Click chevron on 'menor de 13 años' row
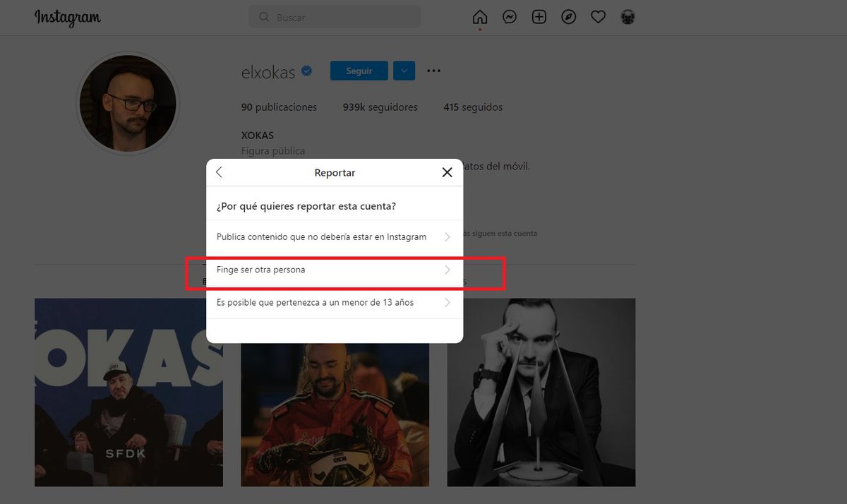The image size is (847, 504). 447,302
